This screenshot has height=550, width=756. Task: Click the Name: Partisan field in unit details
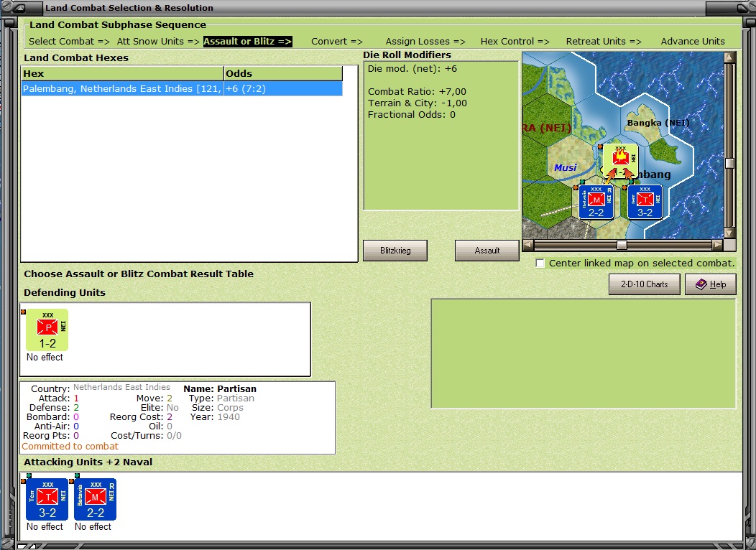coord(220,388)
